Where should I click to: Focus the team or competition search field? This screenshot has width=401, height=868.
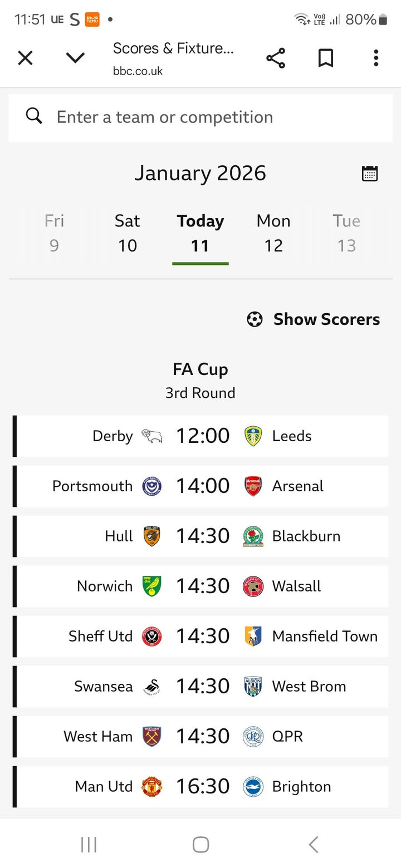(x=212, y=117)
